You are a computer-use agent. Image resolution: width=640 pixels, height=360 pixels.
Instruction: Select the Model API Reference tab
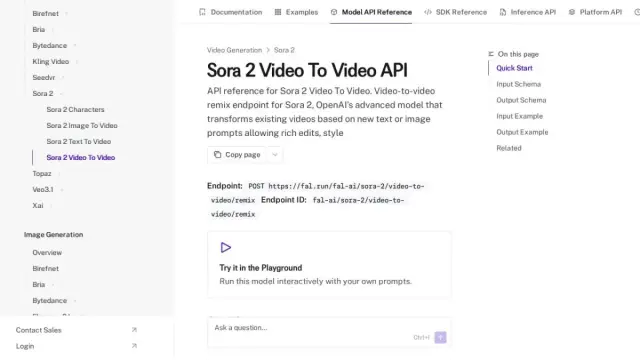tap(371, 12)
